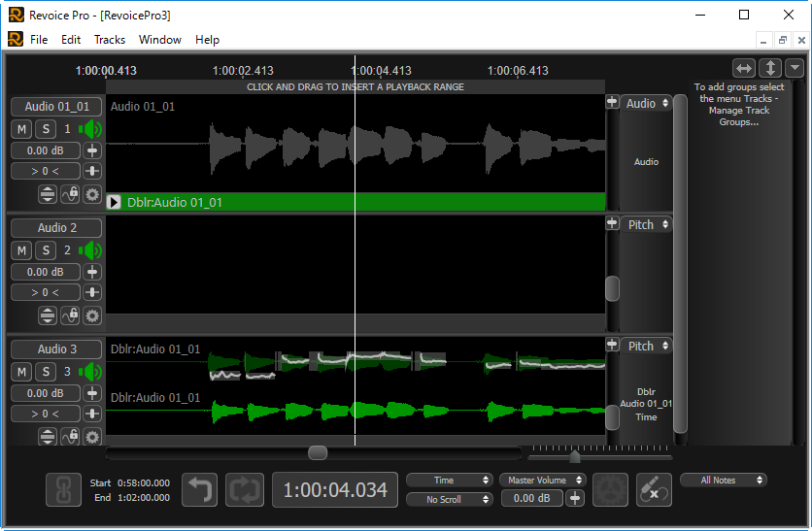This screenshot has height=531, width=812.
Task: Click Audio 01_01 volume fader button
Action: [92, 150]
